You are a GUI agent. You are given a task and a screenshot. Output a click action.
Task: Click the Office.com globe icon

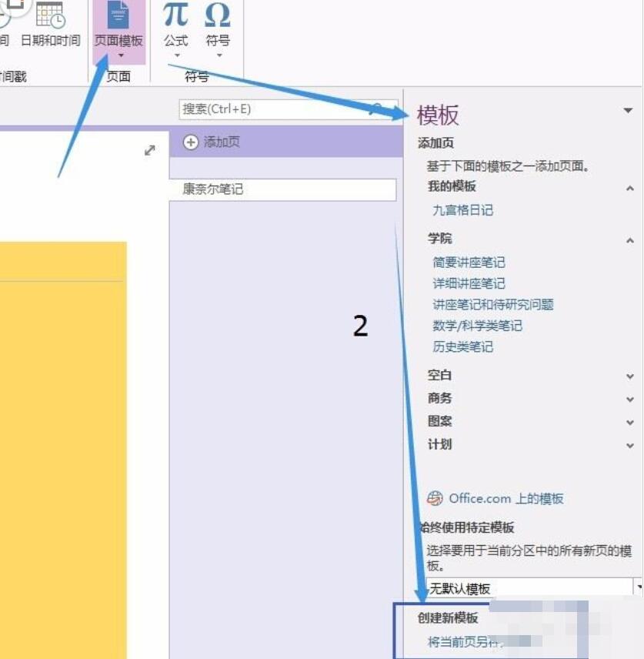pos(433,498)
